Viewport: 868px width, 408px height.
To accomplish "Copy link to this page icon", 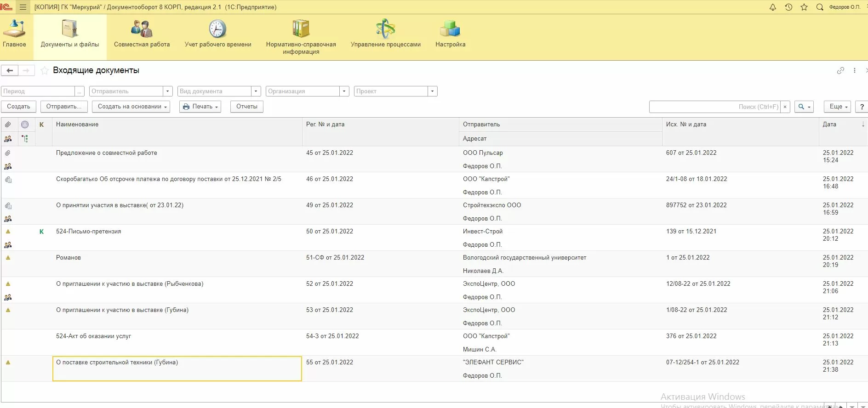I will click(x=840, y=71).
